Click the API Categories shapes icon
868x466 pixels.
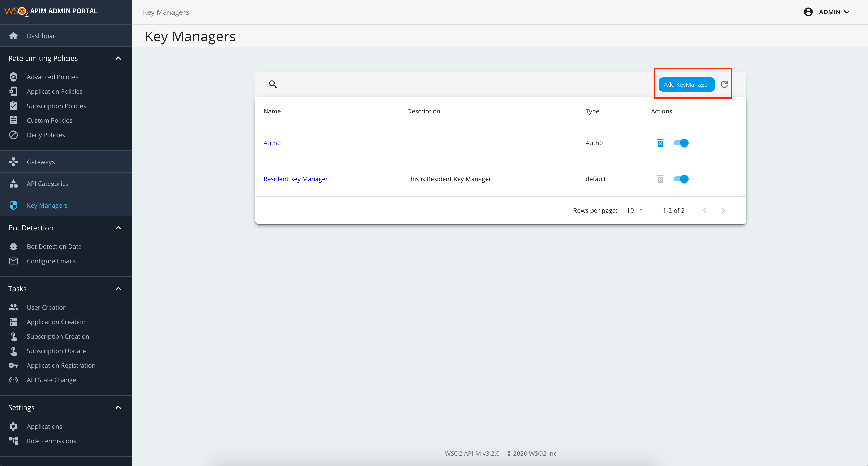[x=13, y=184]
